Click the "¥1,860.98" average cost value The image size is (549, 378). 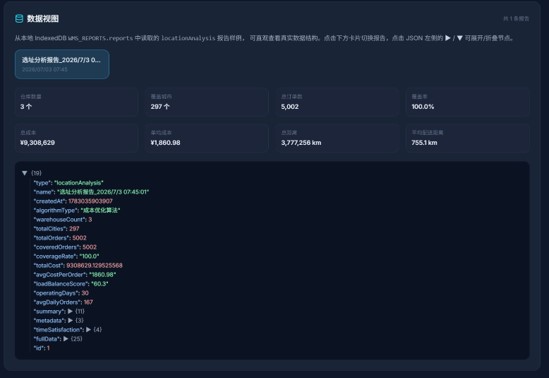point(165,143)
